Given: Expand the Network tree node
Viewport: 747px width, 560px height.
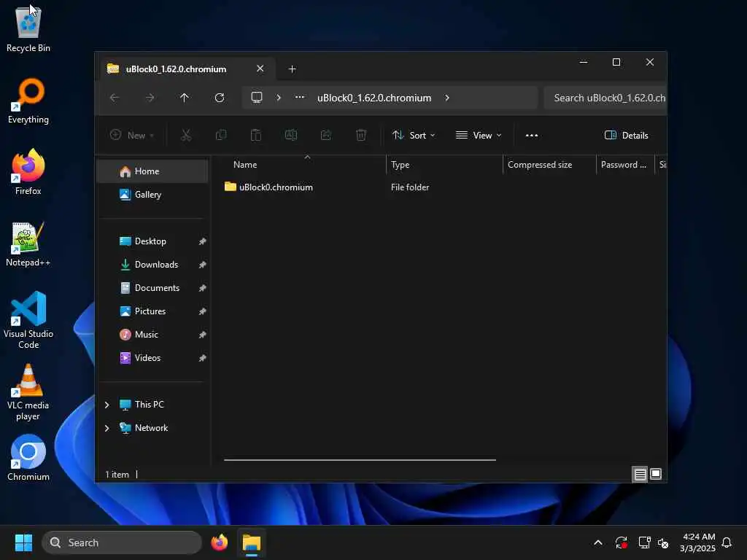Looking at the screenshot, I should [107, 428].
